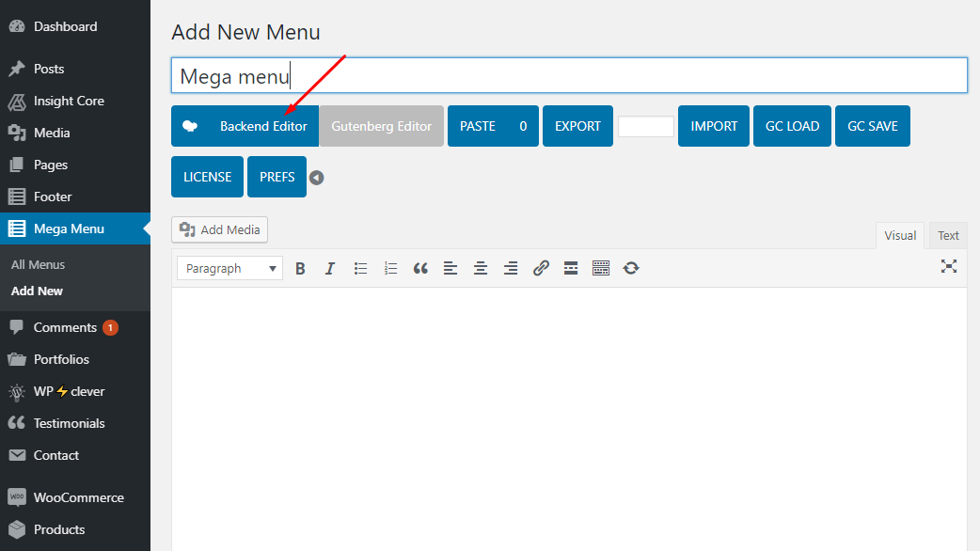Toggle bold formatting in editor toolbar
980x551 pixels.
pos(300,269)
